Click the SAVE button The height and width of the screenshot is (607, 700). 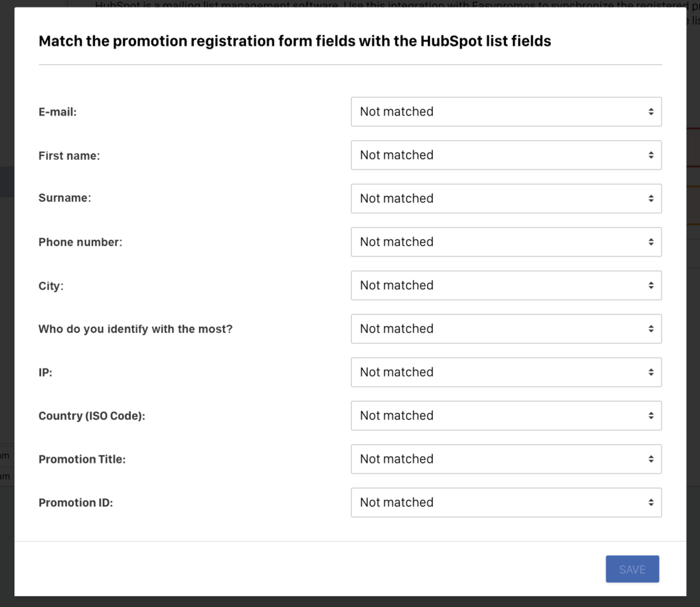pos(632,569)
